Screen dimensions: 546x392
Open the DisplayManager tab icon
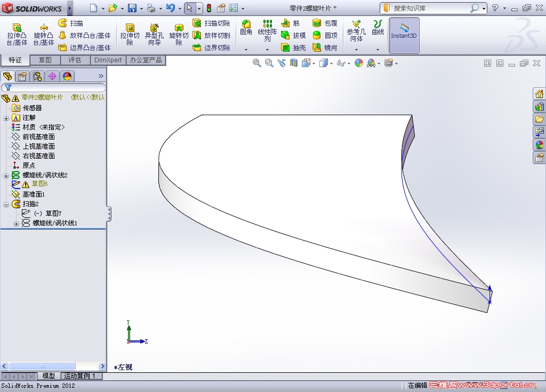coord(67,76)
